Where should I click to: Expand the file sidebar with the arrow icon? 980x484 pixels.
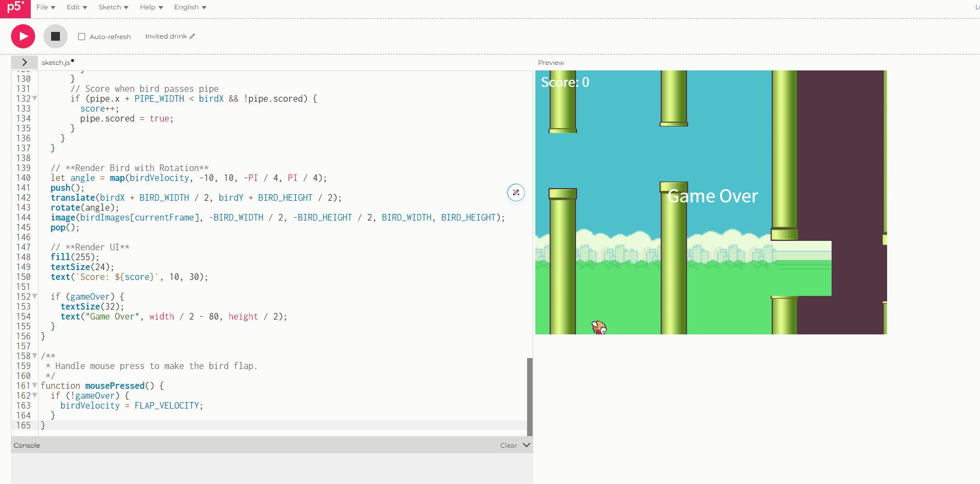point(24,62)
